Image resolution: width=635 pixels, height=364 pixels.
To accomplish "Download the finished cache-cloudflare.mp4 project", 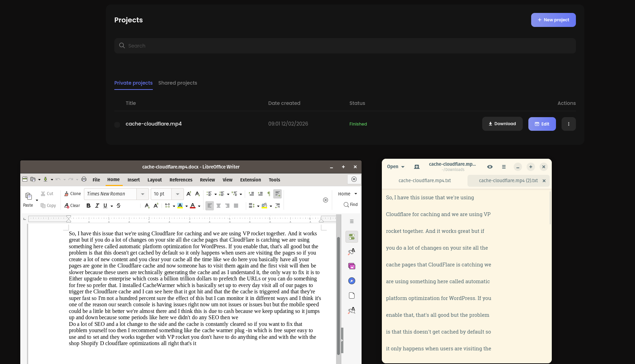I will click(x=502, y=124).
